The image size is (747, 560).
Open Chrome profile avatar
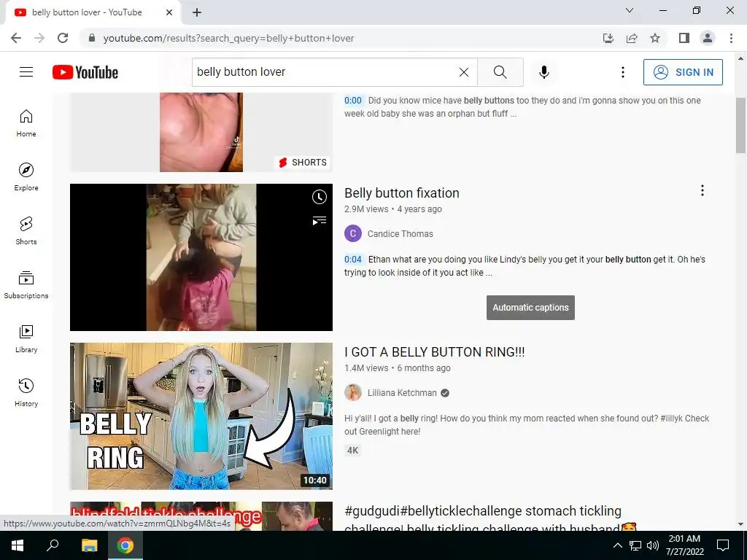(x=708, y=38)
